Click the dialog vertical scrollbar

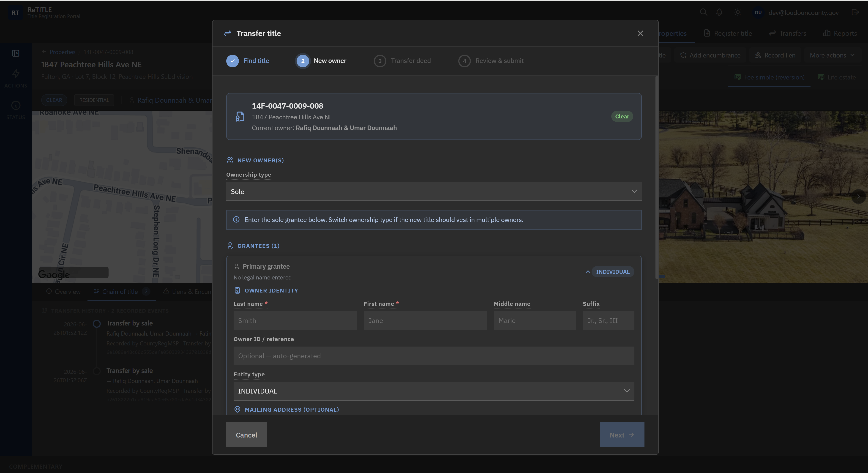[656, 178]
